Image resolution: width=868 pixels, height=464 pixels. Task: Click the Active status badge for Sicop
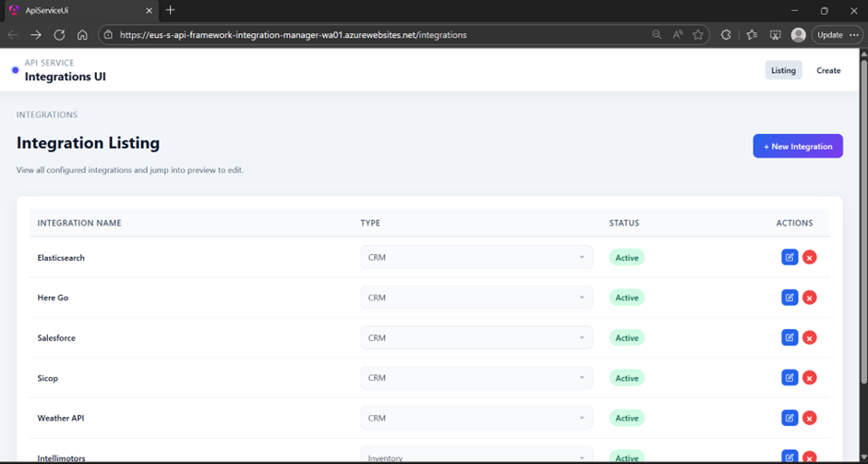pos(627,378)
